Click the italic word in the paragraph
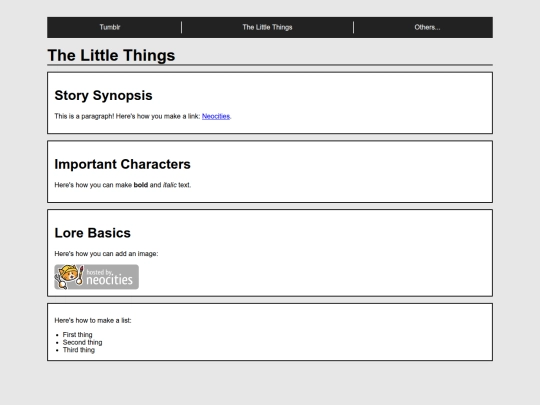 (x=169, y=185)
